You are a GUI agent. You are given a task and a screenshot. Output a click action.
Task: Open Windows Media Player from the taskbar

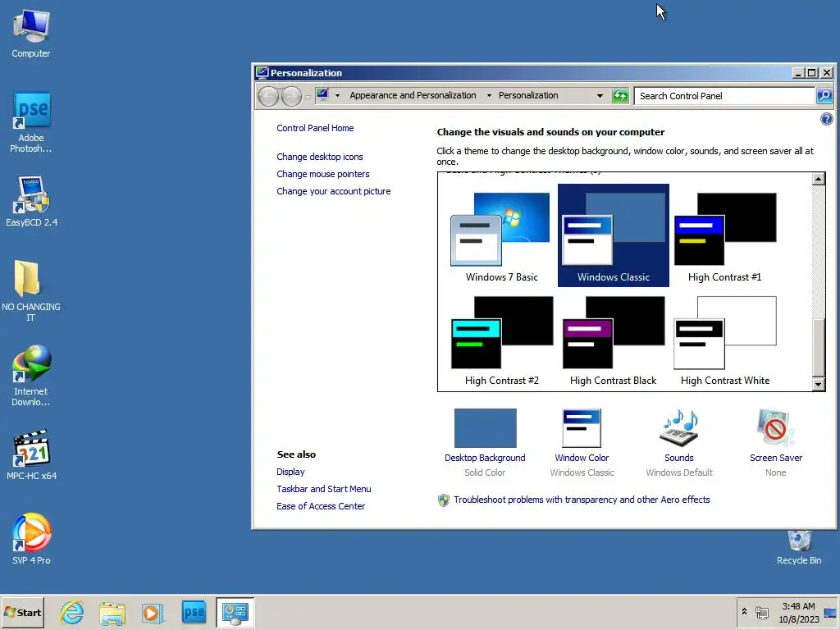[152, 613]
